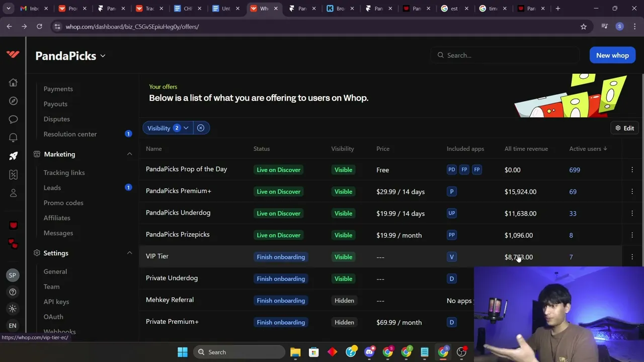This screenshot has width=644, height=362.
Task: Click $15,924.00 revenue for Premium+
Action: (x=520, y=192)
